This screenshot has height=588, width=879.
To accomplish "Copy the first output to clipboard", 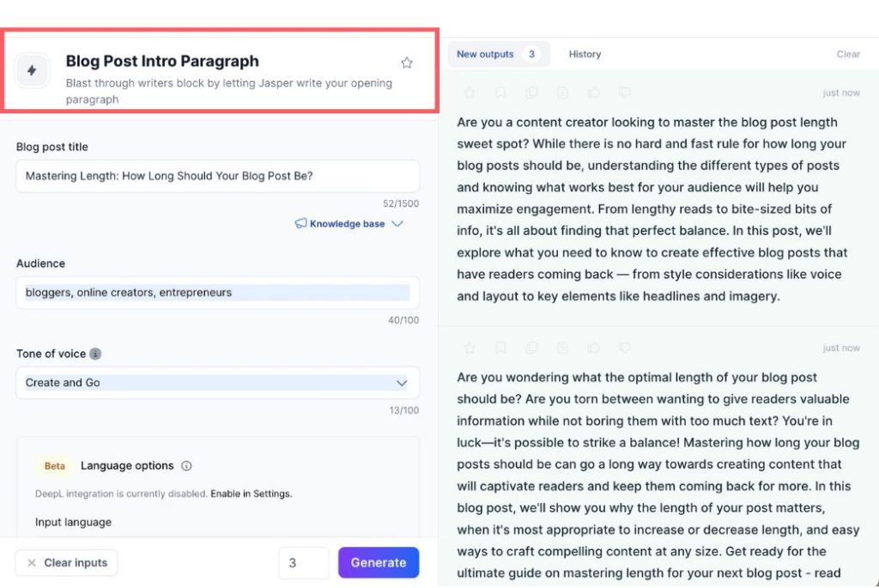I will 531,93.
